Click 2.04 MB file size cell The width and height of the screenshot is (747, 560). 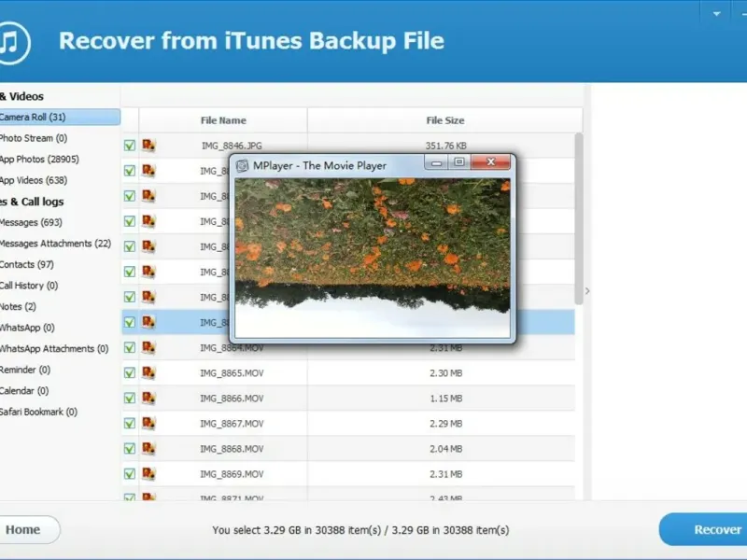[x=446, y=449]
